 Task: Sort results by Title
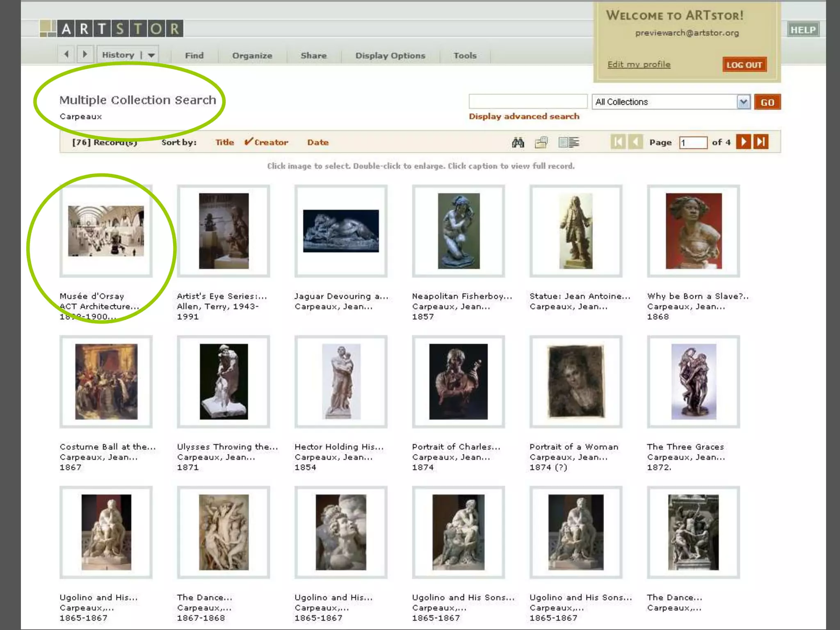tap(225, 142)
